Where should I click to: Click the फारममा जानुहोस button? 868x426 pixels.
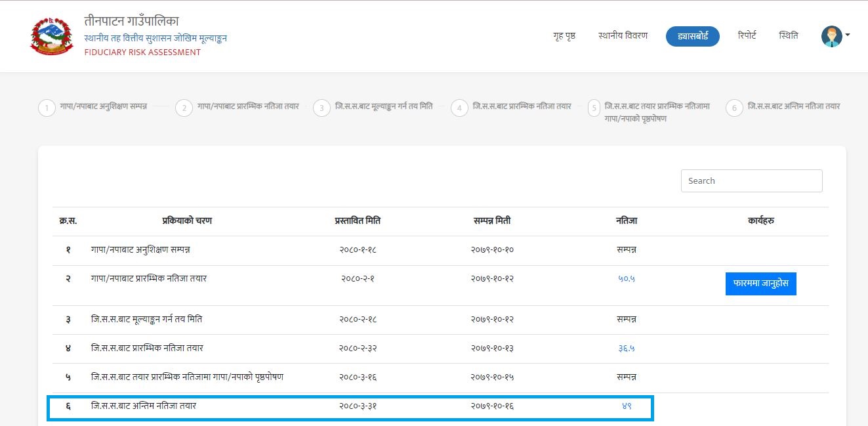click(760, 284)
